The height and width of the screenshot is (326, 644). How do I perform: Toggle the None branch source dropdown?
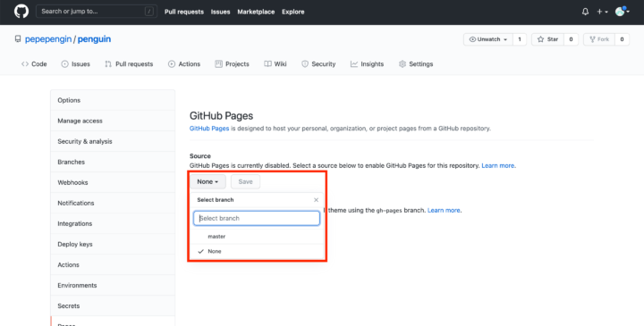coord(208,181)
